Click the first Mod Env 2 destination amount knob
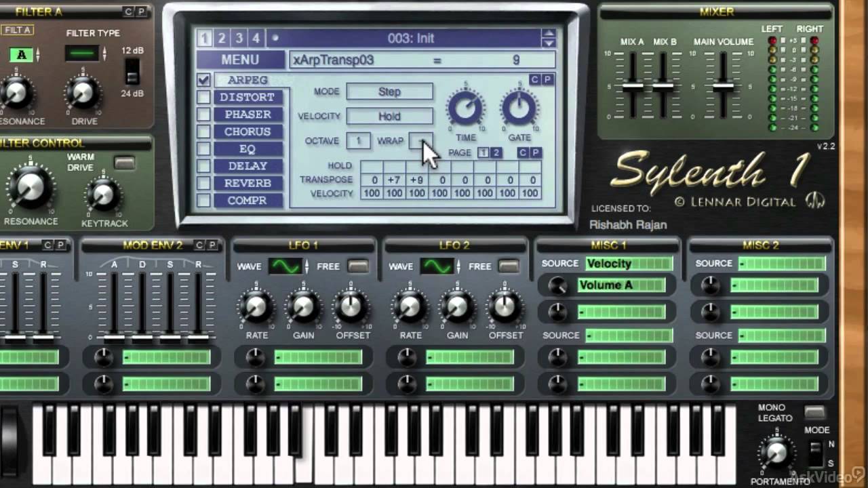The image size is (868, 488). [103, 357]
